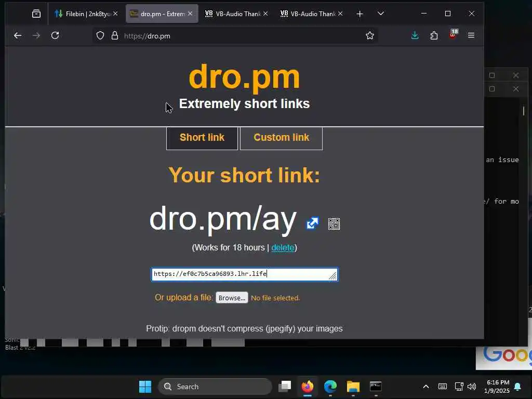The height and width of the screenshot is (399, 532).
Task: Open network status tray icon
Action: (x=459, y=387)
